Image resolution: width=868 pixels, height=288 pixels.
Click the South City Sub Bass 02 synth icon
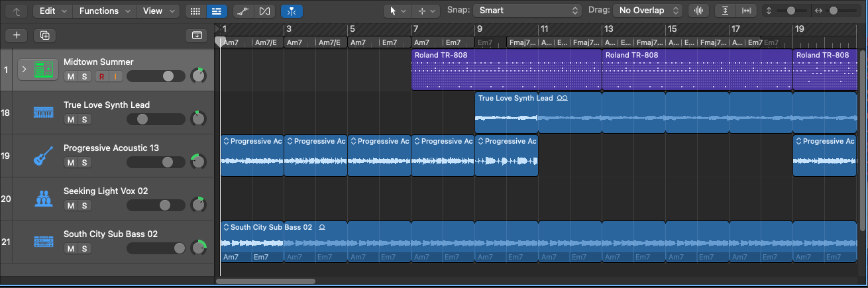click(43, 242)
